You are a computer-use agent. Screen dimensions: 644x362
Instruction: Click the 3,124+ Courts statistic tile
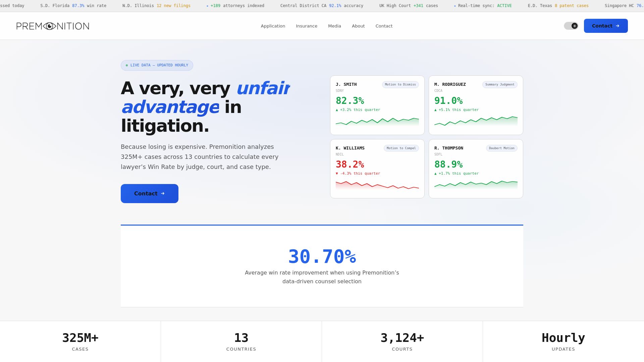click(402, 341)
